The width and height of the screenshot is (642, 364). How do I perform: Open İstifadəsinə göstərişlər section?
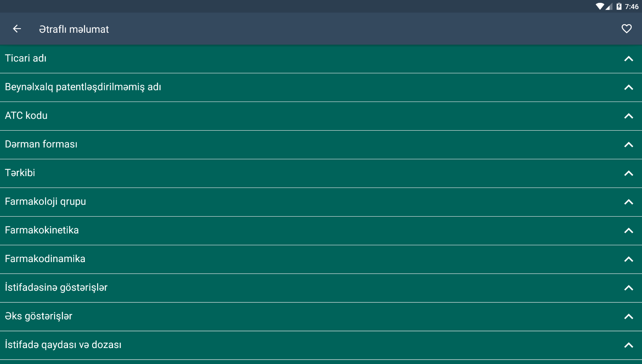tap(321, 288)
